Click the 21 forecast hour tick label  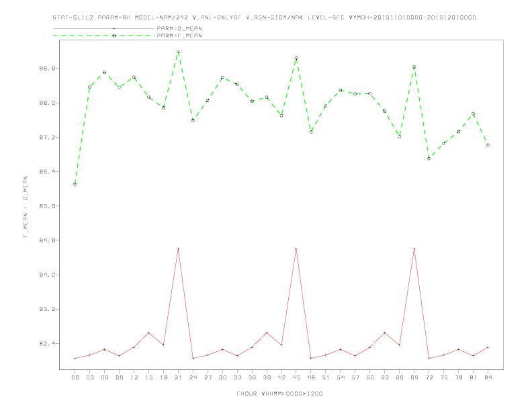178,377
